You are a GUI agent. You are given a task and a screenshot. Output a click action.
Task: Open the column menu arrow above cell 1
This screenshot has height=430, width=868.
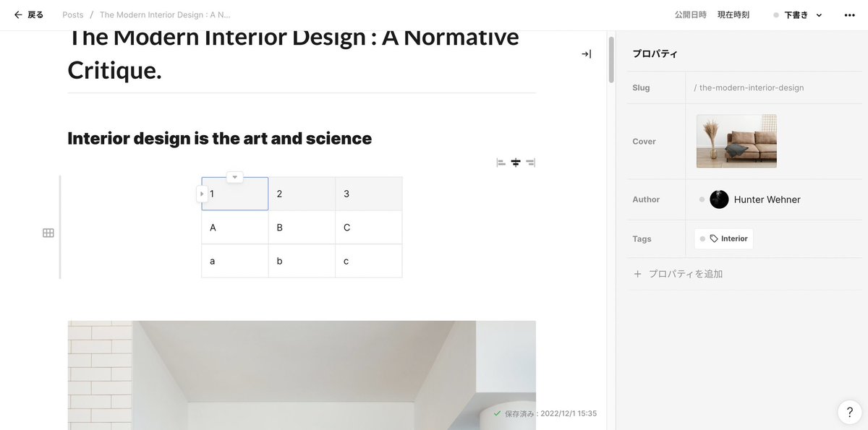(x=234, y=177)
